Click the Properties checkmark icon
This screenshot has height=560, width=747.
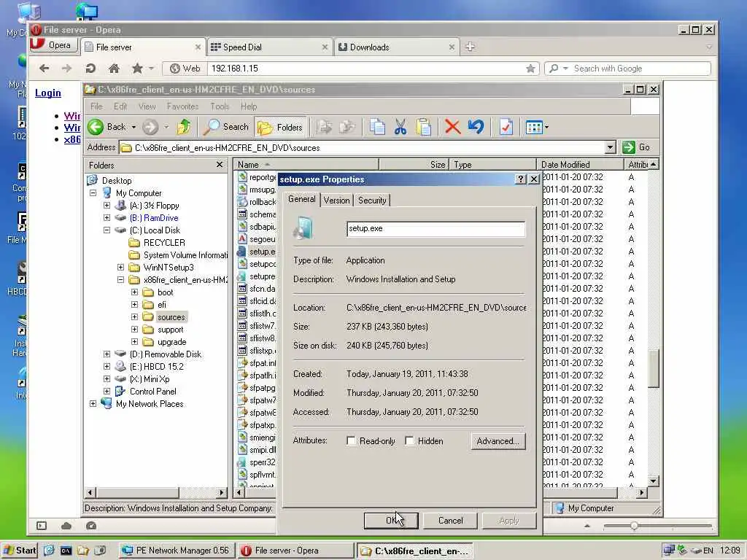(506, 127)
